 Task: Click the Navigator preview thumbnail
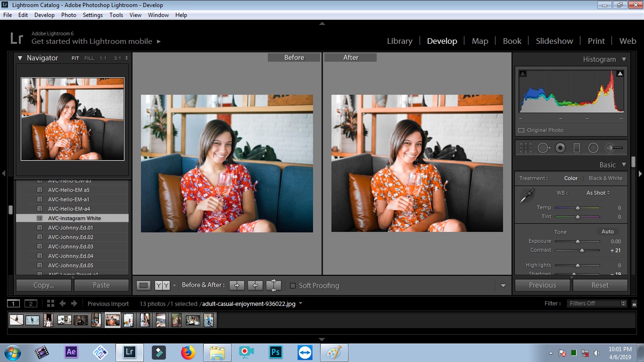[x=73, y=119]
